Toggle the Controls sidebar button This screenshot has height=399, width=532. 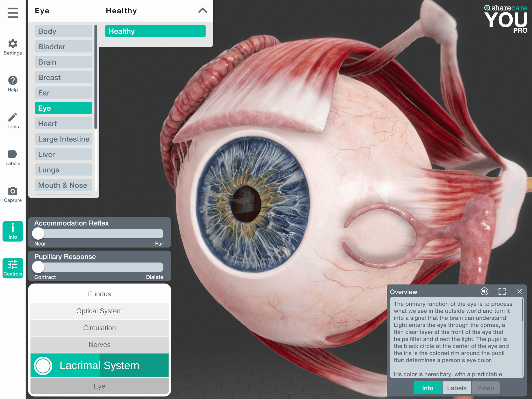(13, 268)
